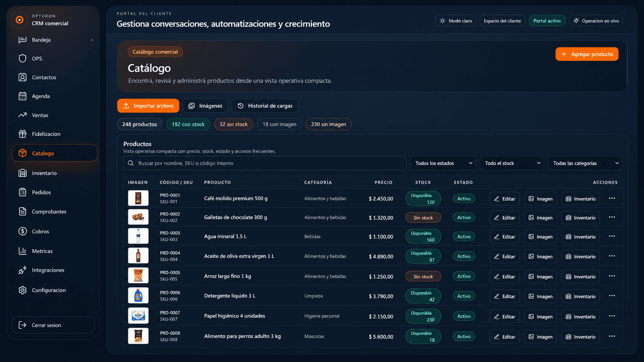Image resolution: width=644 pixels, height=362 pixels.
Task: Click the Portal activo badge
Action: click(547, 21)
